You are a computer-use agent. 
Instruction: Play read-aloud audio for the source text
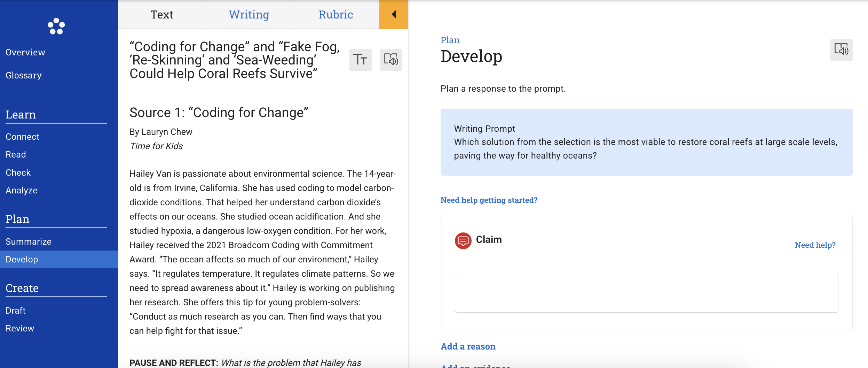click(391, 60)
